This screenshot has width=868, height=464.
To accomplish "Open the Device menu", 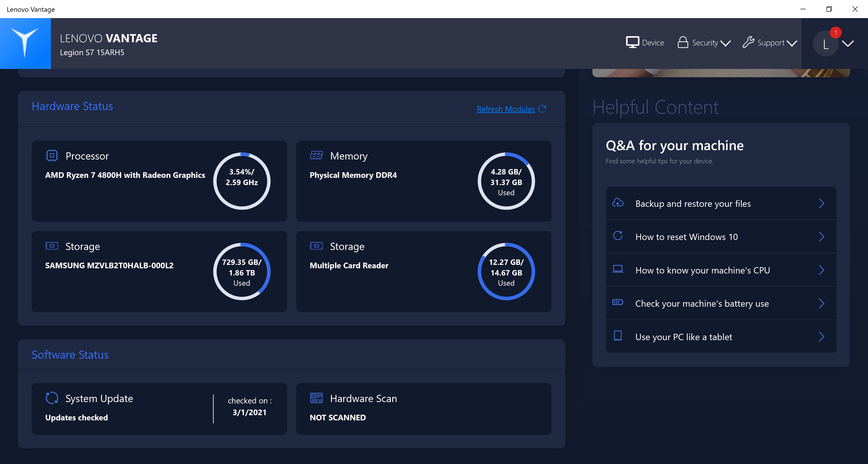I will [645, 43].
